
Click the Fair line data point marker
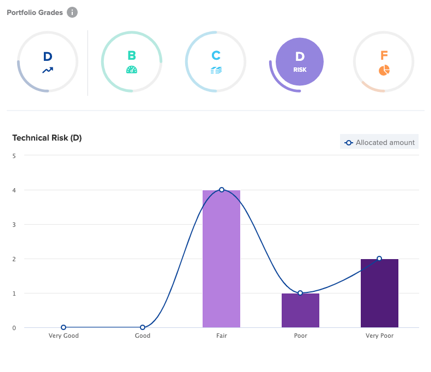point(222,190)
